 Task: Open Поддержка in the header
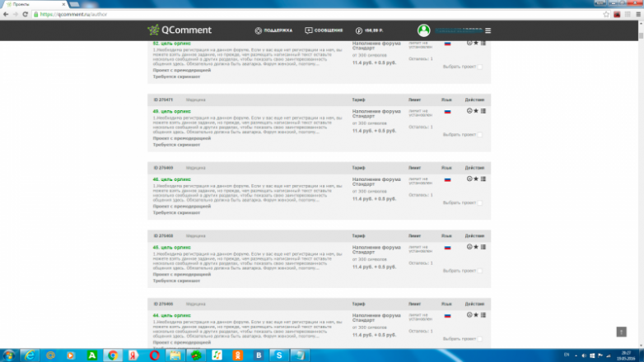(273, 30)
